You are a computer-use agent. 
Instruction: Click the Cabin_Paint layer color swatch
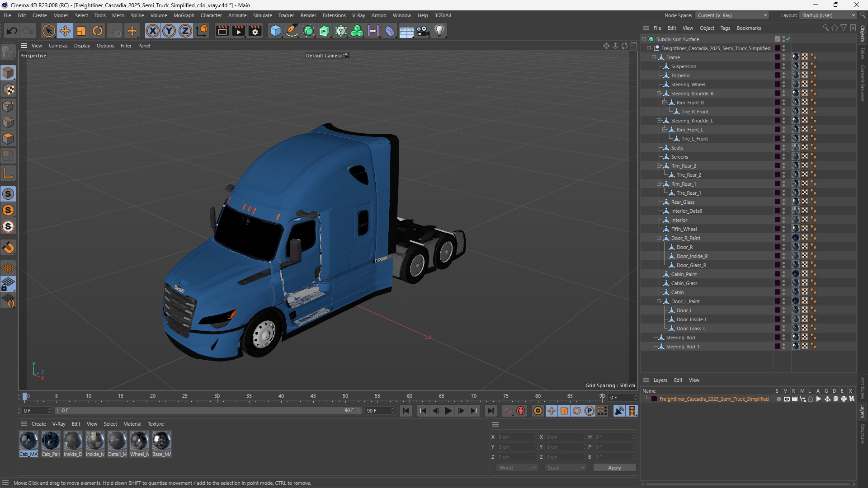777,274
